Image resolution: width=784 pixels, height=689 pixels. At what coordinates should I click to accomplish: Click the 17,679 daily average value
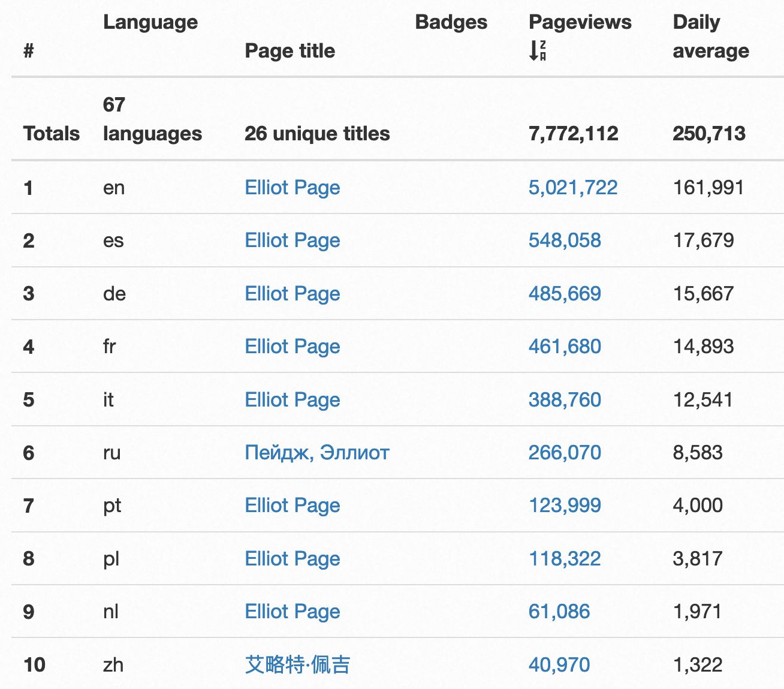[704, 240]
